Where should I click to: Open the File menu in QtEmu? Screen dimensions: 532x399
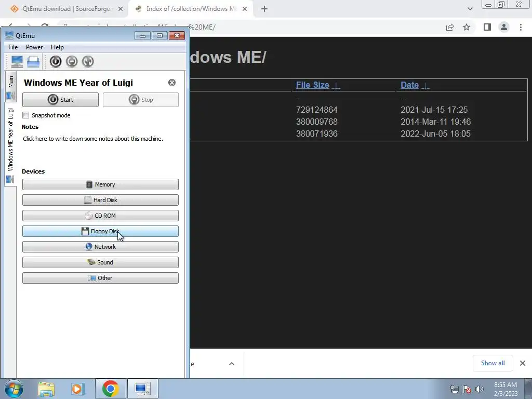tap(13, 47)
